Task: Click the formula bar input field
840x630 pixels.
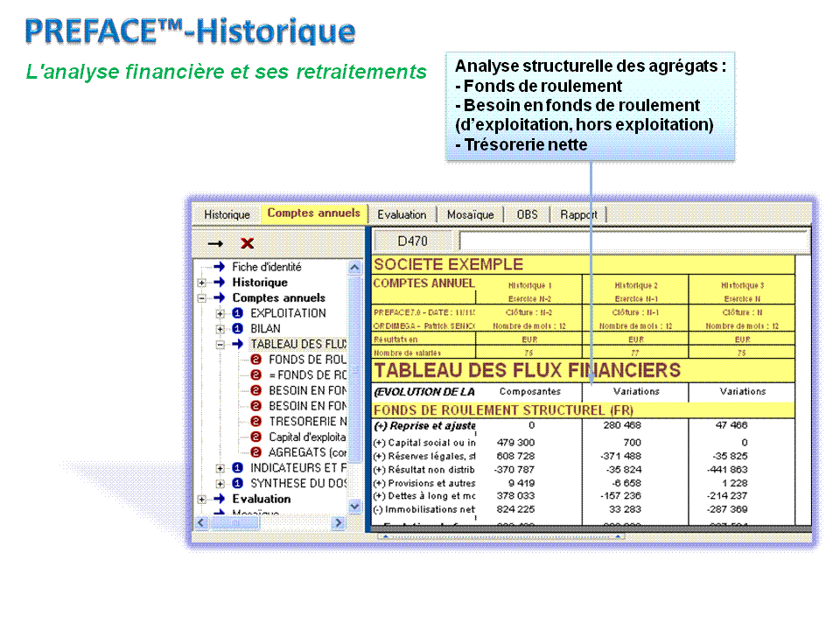Action: (x=633, y=241)
